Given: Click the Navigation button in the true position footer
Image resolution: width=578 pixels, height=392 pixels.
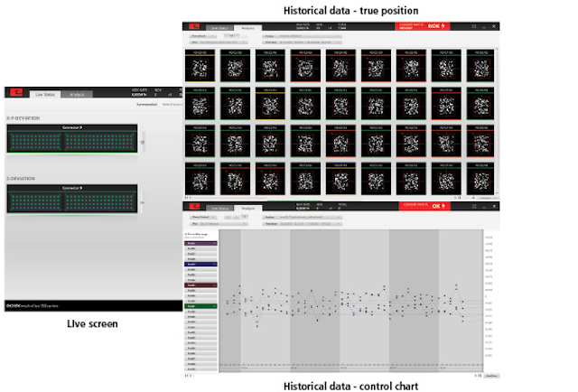Looking at the screenshot, I should [x=487, y=198].
